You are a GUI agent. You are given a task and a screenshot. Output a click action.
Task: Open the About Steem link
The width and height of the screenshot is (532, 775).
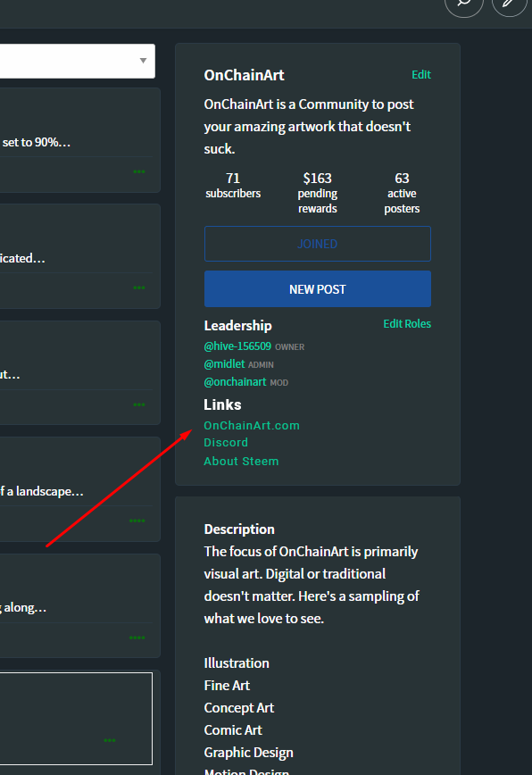coord(241,461)
